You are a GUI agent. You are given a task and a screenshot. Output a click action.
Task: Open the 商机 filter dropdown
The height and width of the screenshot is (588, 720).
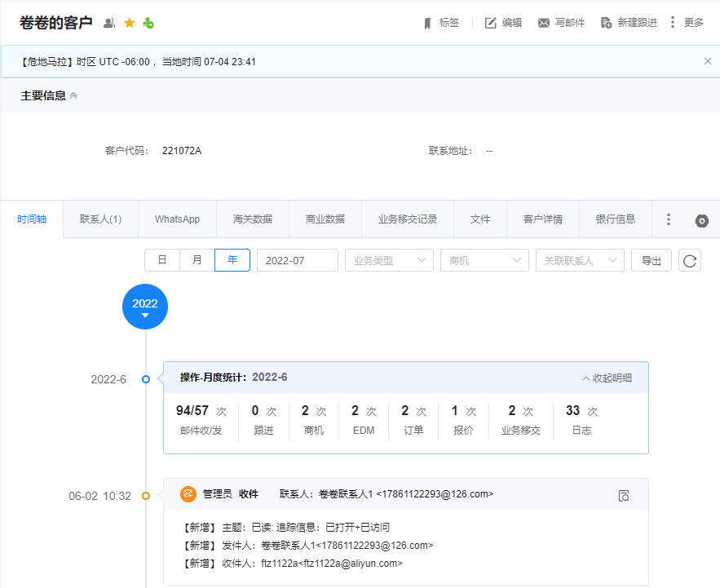[x=484, y=260]
